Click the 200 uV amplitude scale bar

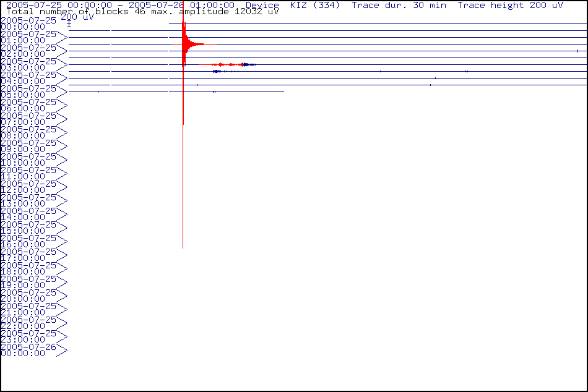pos(69,24)
